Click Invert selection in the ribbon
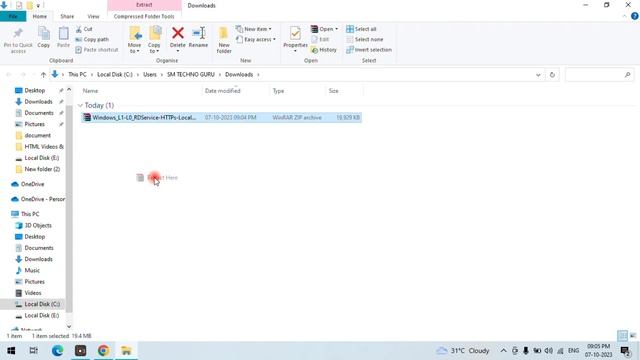 tap(369, 50)
